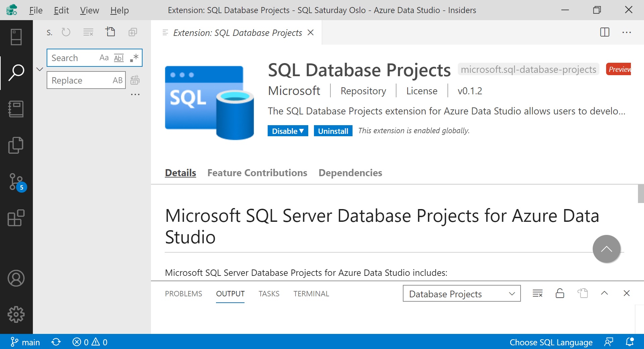The height and width of the screenshot is (349, 644).
Task: Open Manage settings gear in activity bar
Action: coord(16,314)
